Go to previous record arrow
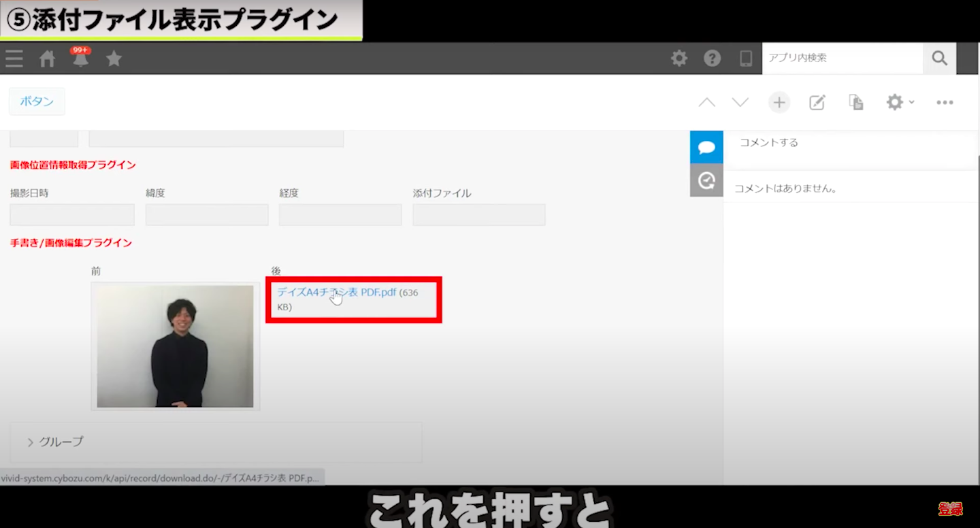Viewport: 980px width, 528px height. pos(707,103)
